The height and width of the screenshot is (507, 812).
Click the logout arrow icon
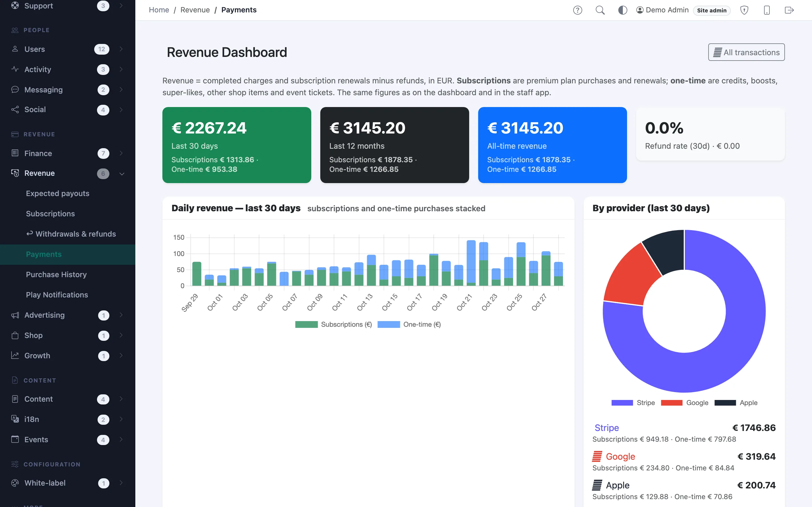pos(789,10)
